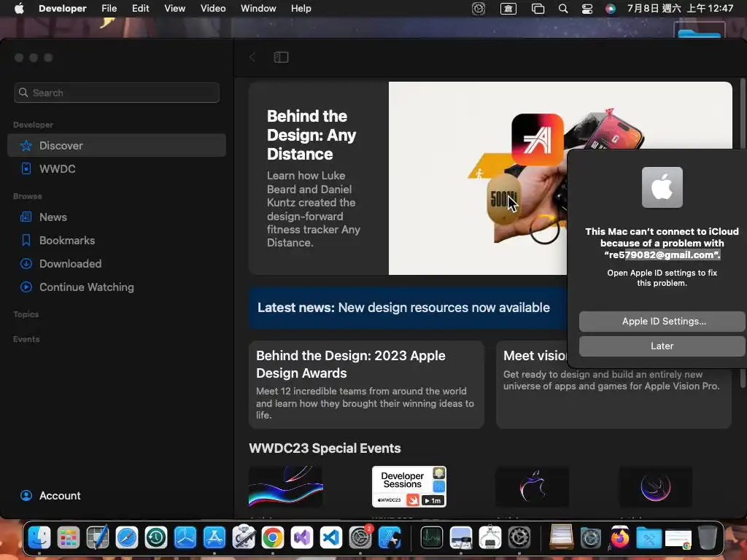747x560 pixels.
Task: Open the Swift logo event thumbnail
Action: [x=656, y=486]
